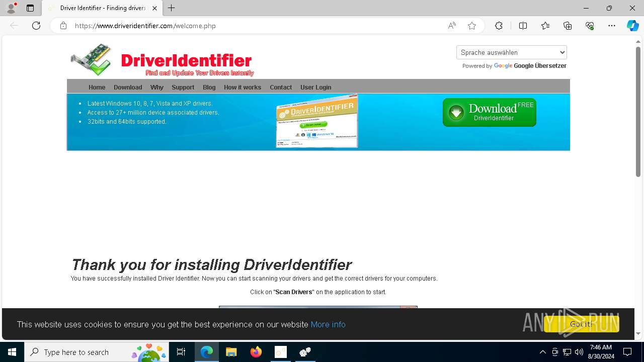The height and width of the screenshot is (362, 644).
Task: Open Browser essentials heart icon
Action: click(590, 26)
